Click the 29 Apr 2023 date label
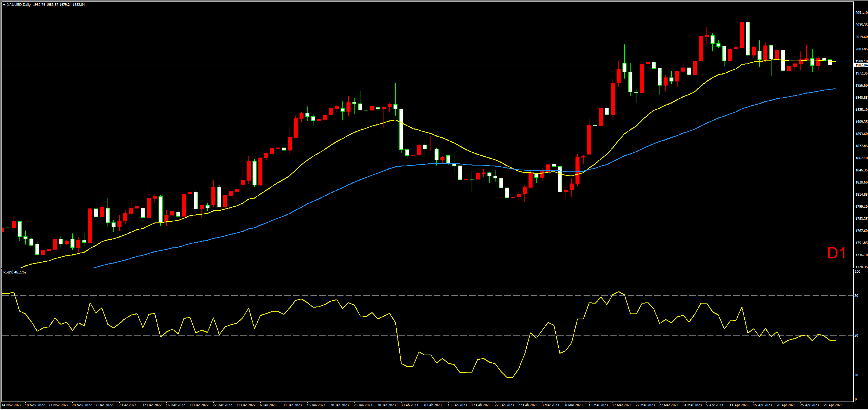The image size is (868, 410). pyautogui.click(x=833, y=405)
